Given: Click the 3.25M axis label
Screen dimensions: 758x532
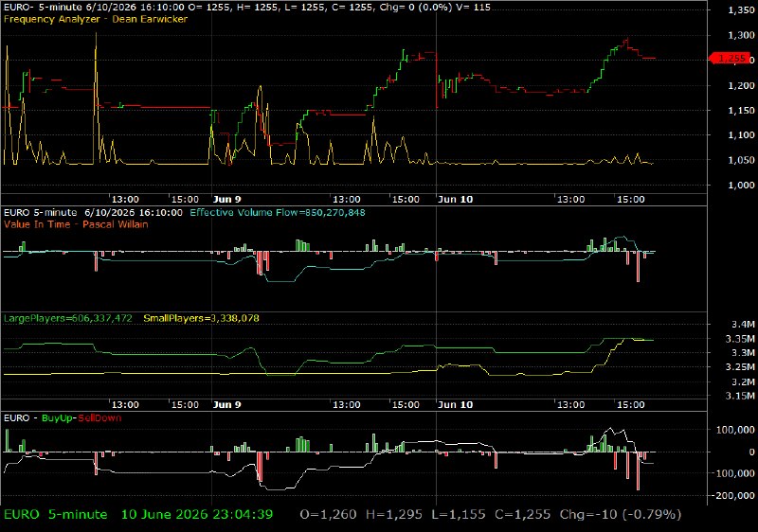Looking at the screenshot, I should click(740, 367).
